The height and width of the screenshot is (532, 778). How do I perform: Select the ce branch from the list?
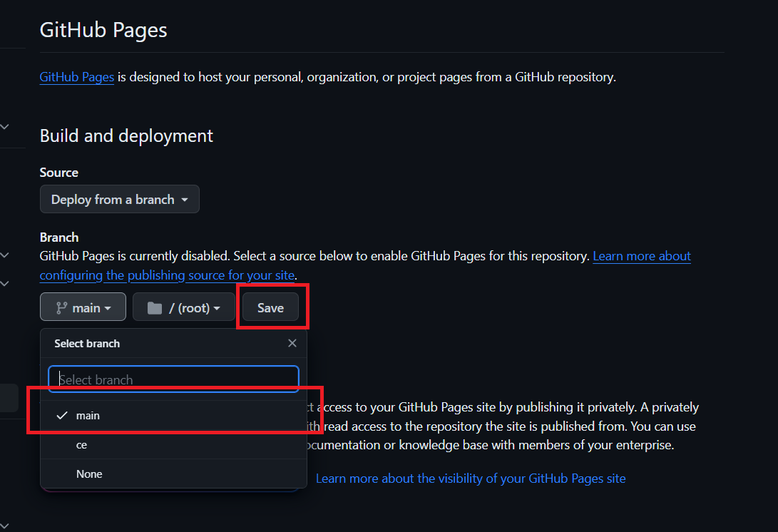click(x=81, y=444)
